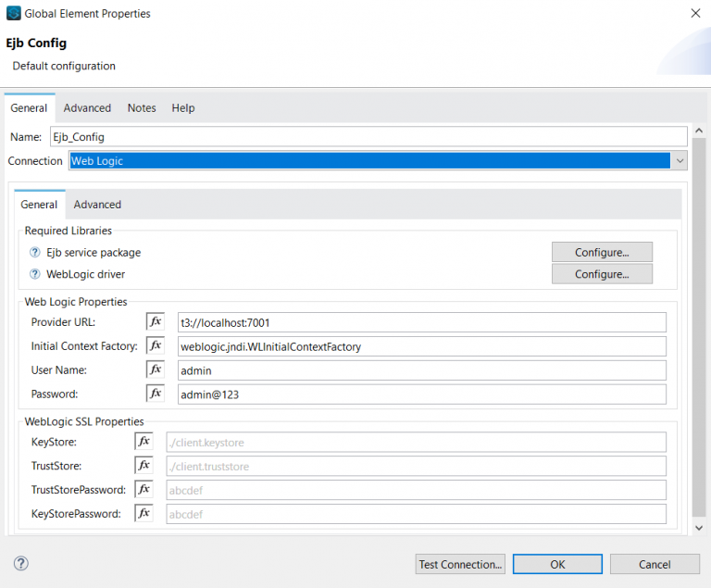Click the KeyStore path input field
This screenshot has width=711, height=588.
[416, 442]
